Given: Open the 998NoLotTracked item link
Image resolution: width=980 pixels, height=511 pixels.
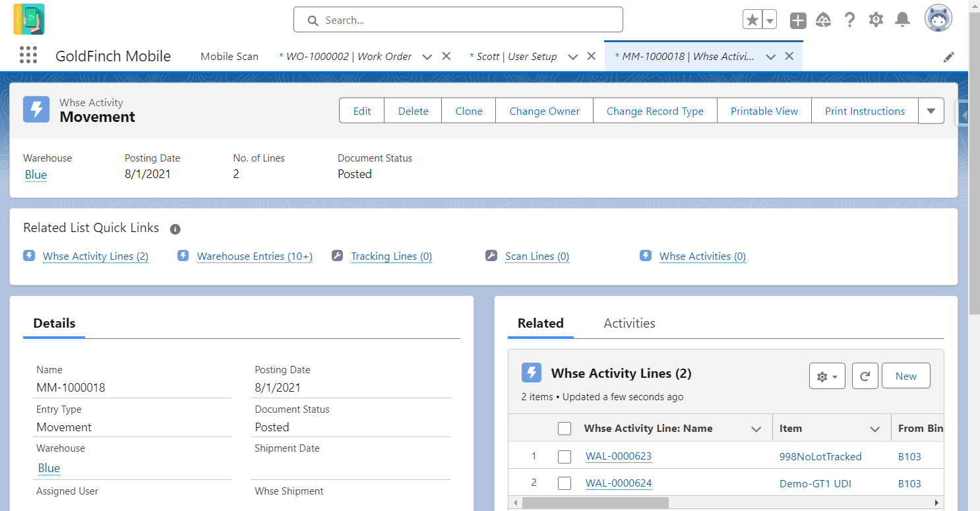Looking at the screenshot, I should pos(820,456).
